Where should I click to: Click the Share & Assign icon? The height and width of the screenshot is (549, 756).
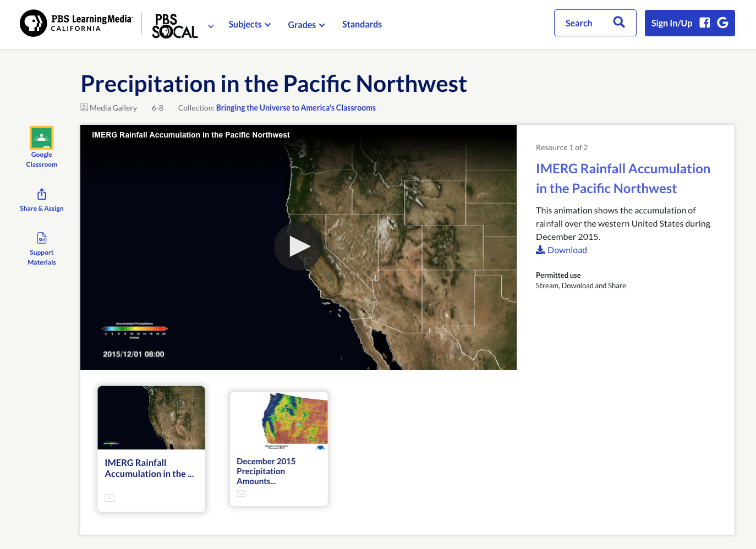[41, 194]
